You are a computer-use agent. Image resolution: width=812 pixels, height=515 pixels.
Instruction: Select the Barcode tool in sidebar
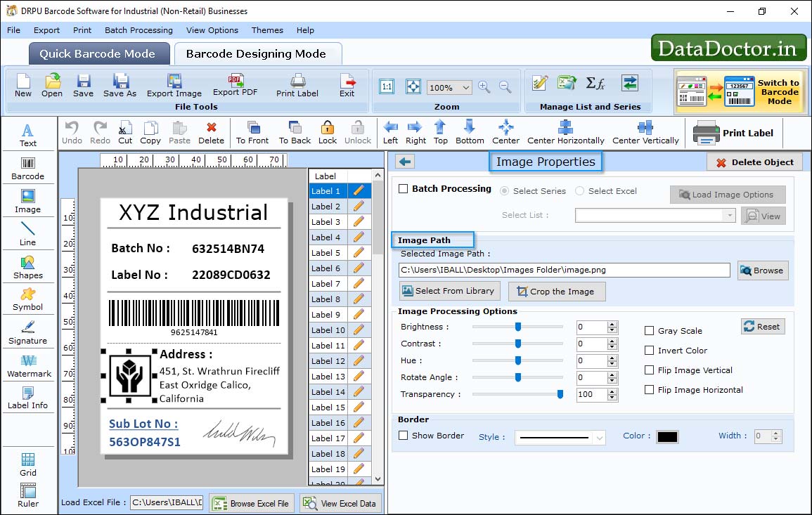point(28,169)
